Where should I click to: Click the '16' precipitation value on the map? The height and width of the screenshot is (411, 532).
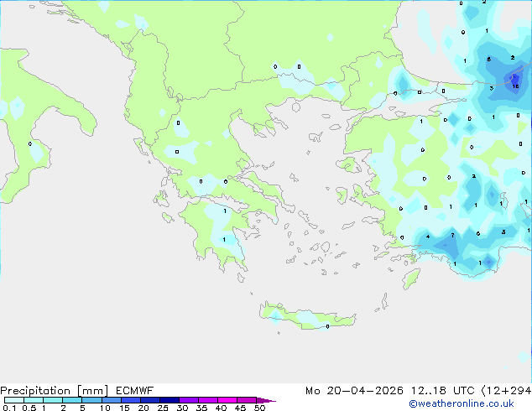(515, 86)
